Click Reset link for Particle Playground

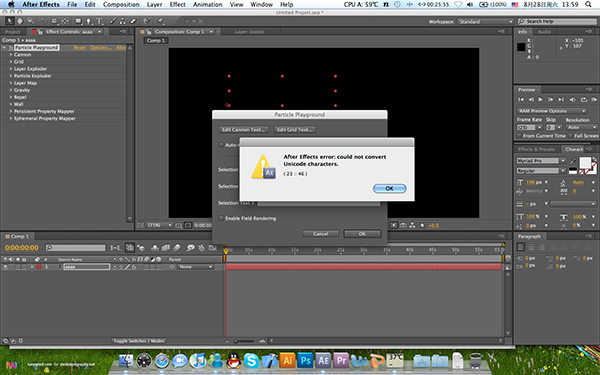(x=80, y=47)
